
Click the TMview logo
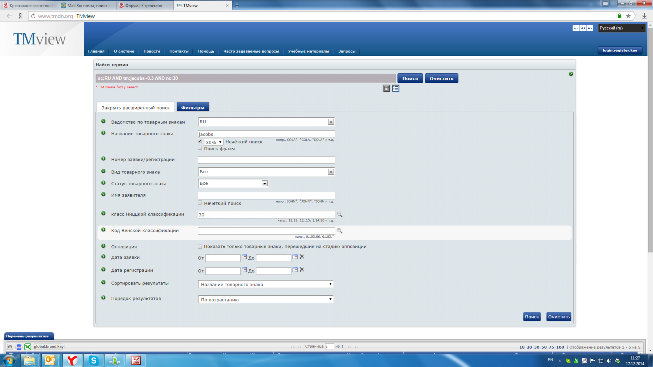(x=40, y=39)
